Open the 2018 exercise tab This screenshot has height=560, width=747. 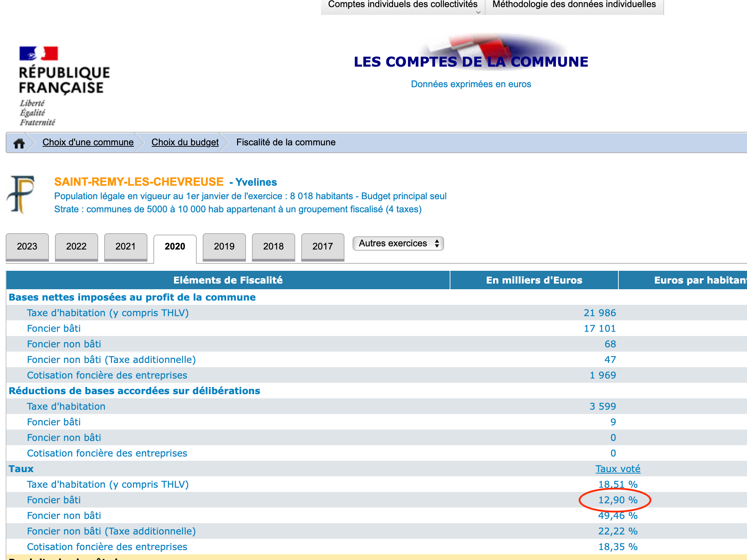click(273, 246)
